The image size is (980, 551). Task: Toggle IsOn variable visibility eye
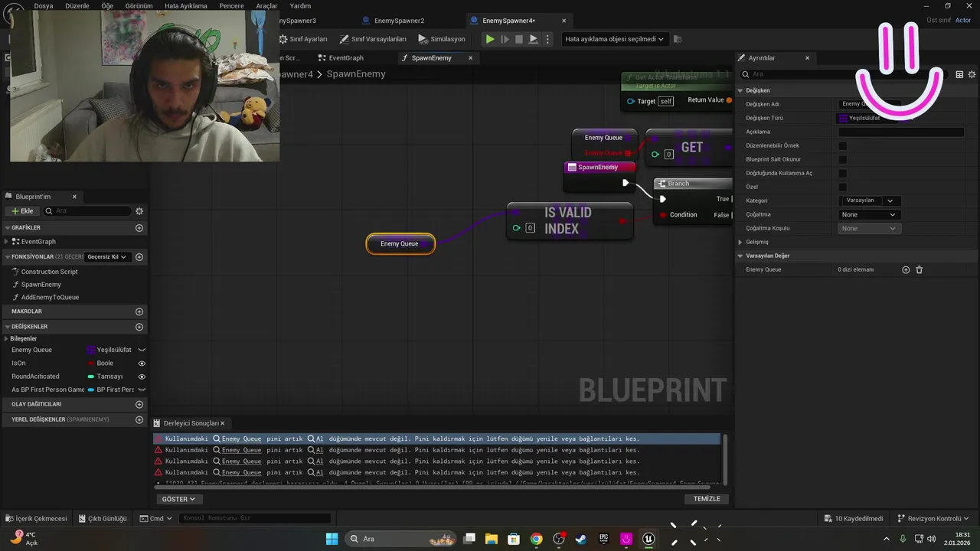(142, 364)
